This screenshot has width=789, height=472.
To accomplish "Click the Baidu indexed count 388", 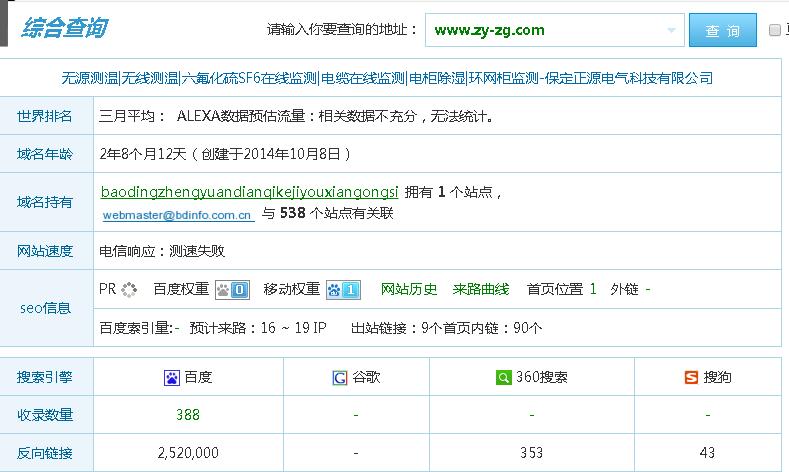I will [188, 415].
